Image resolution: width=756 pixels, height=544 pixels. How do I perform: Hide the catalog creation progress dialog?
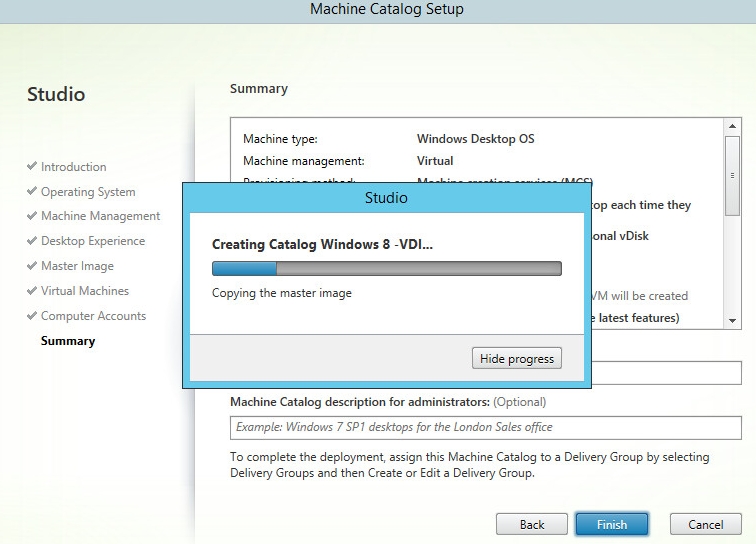516,358
